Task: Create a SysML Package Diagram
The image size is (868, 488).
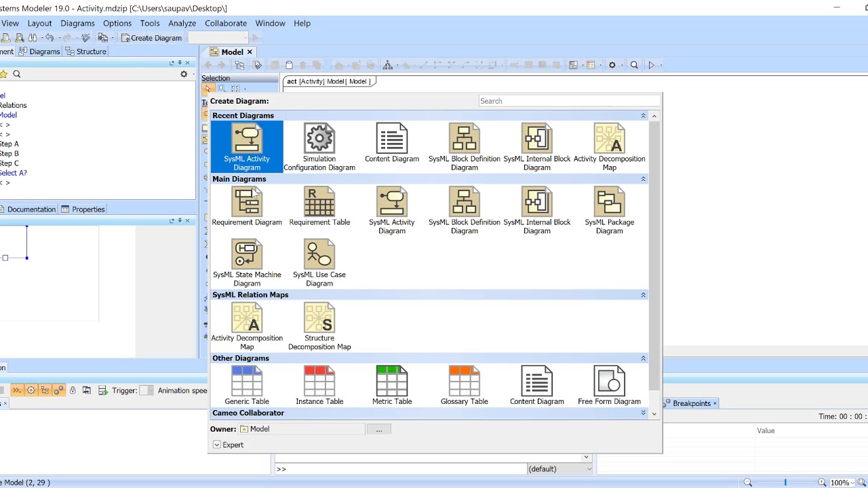Action: (610, 211)
